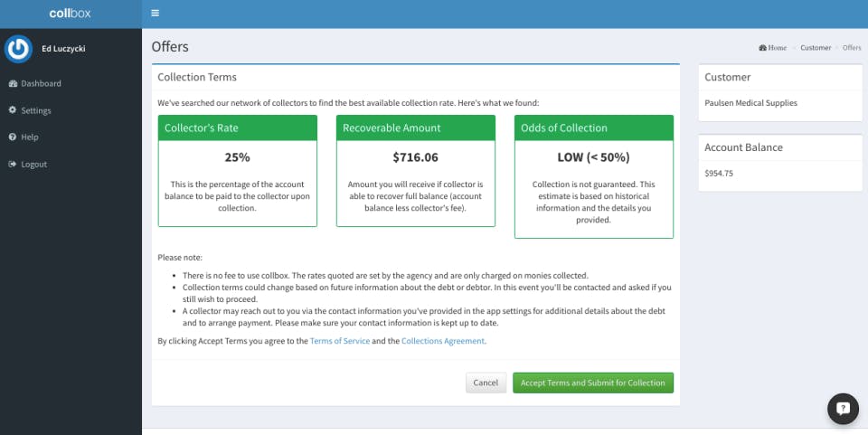Click the Offers breadcrumb item

tap(852, 48)
